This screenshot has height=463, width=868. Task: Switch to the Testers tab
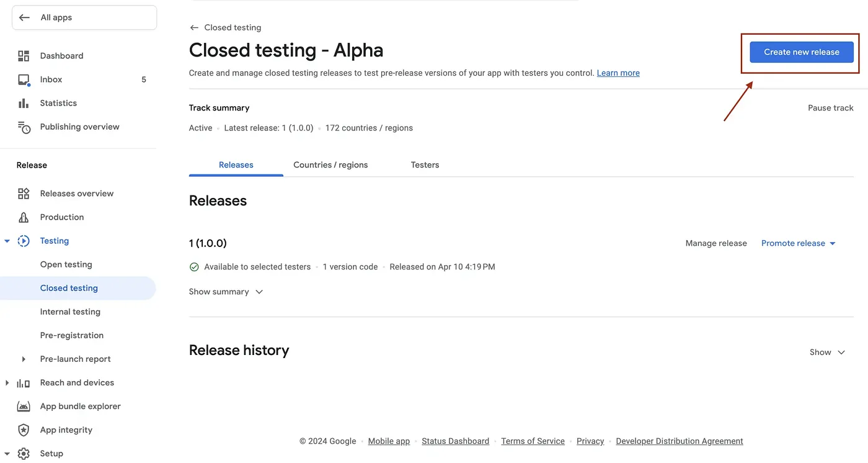[425, 164]
